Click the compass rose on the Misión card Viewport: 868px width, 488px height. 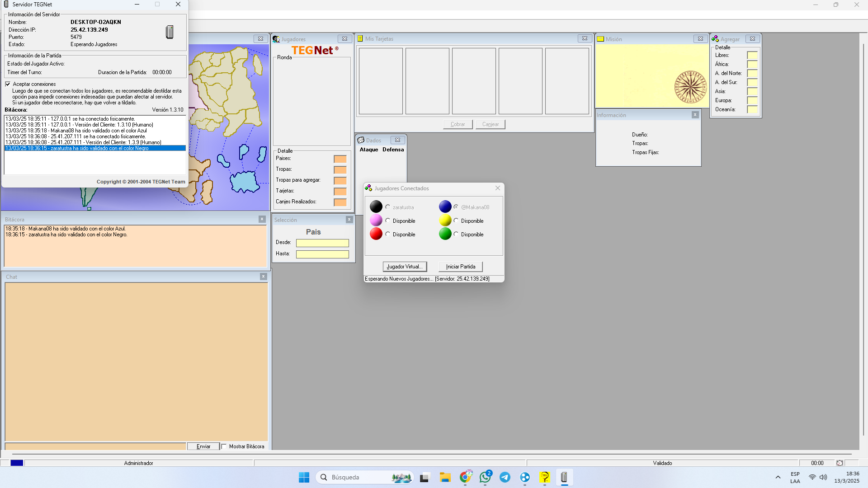click(690, 87)
